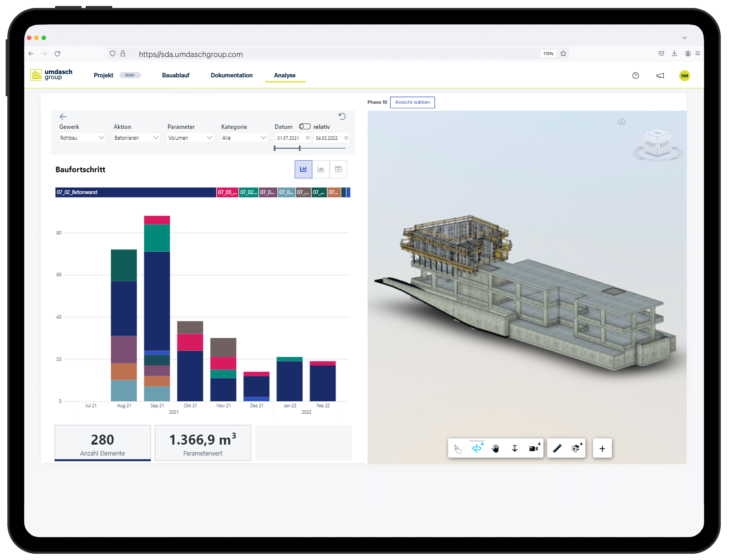Switch to the Bauablauf tab
Image resolution: width=753 pixels, height=560 pixels.
click(176, 75)
